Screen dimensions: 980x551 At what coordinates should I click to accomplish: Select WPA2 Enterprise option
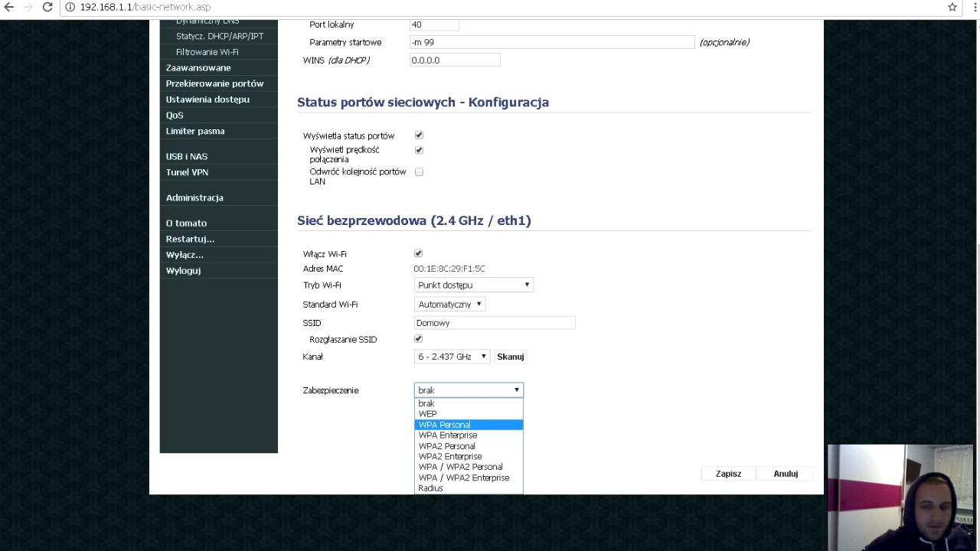(469, 457)
